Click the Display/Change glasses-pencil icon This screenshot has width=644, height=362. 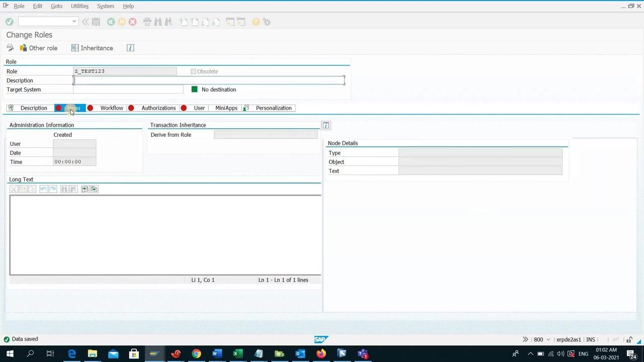point(10,48)
